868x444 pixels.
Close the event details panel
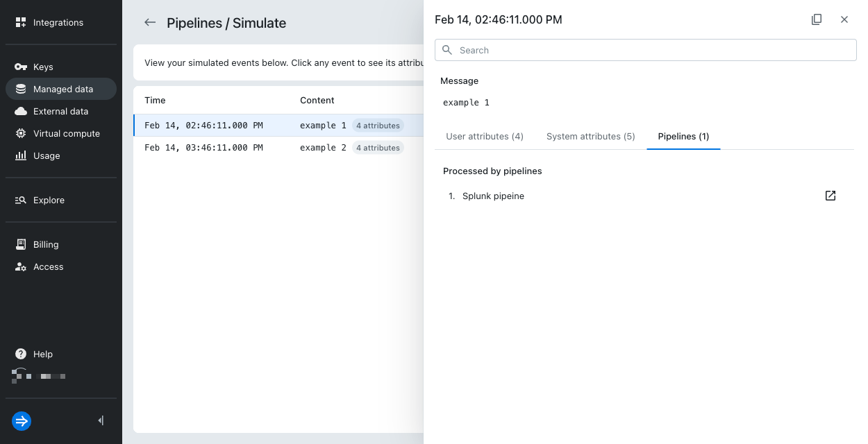pos(844,19)
